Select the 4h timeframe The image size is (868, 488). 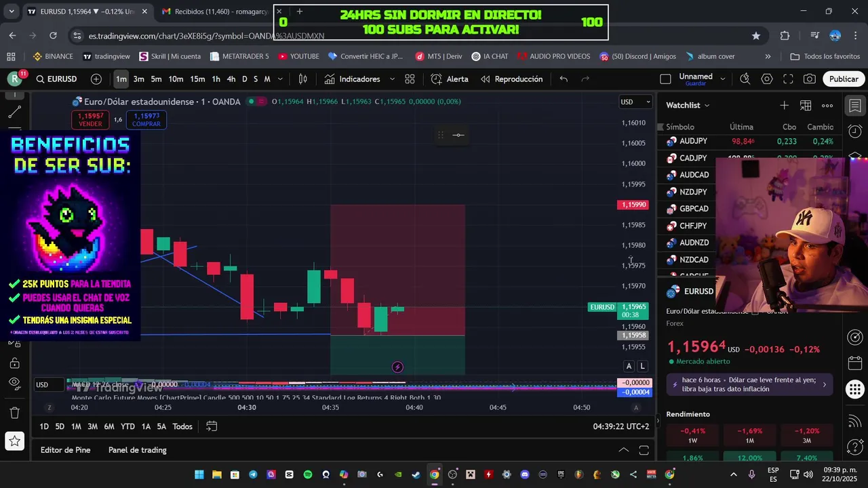(231, 79)
